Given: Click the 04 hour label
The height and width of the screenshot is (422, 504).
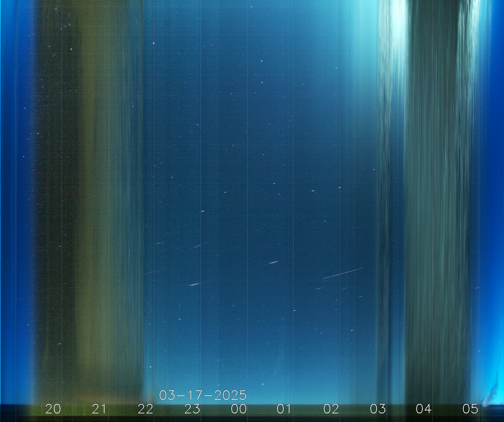Looking at the screenshot, I should click(424, 409).
